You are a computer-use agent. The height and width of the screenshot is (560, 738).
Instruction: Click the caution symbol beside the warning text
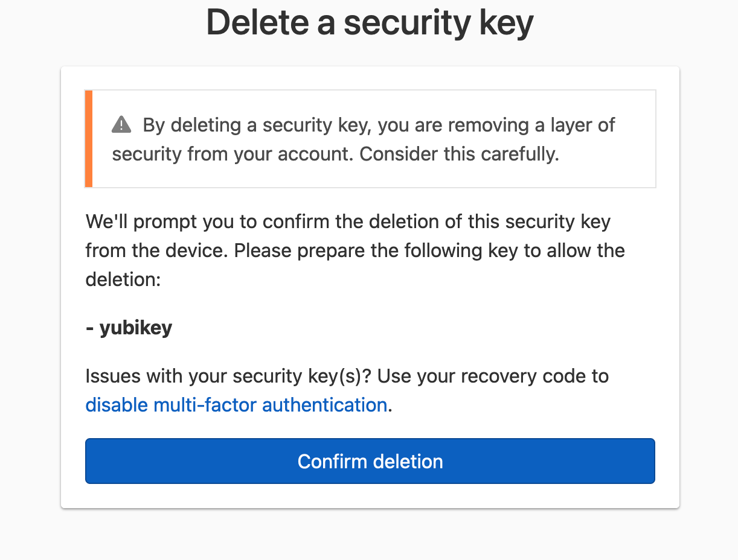pos(121,124)
